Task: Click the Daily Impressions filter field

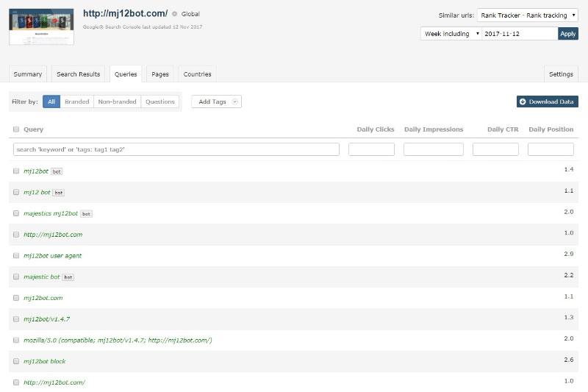Action: coord(434,149)
